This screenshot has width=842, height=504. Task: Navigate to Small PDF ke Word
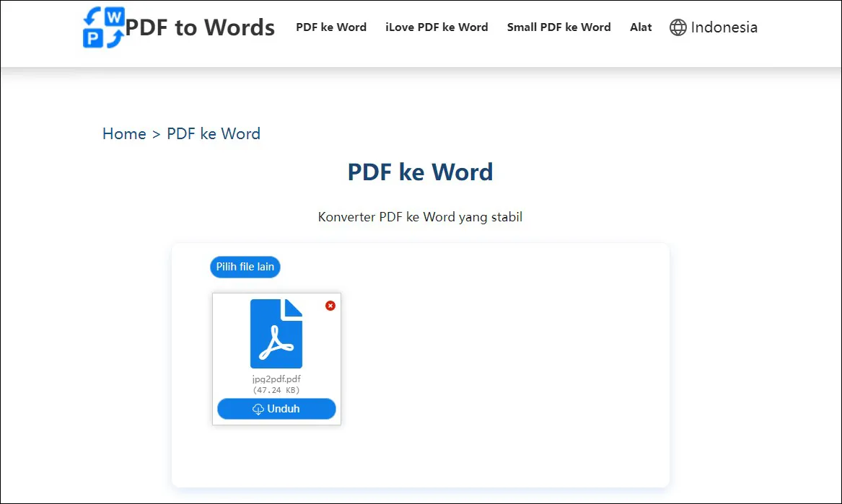coord(558,27)
